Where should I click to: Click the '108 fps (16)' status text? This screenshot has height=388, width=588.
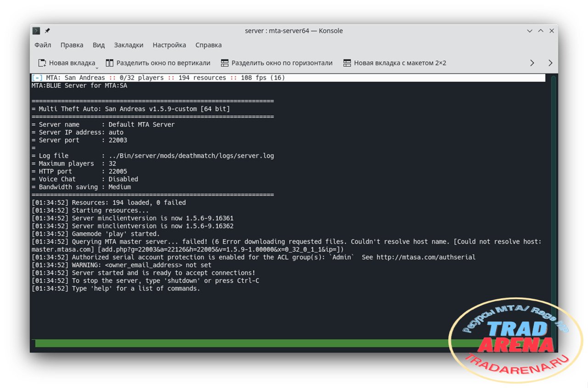(263, 78)
